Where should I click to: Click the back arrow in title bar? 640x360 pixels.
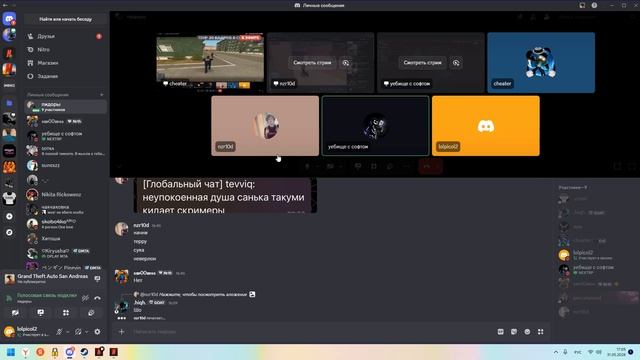5,5
